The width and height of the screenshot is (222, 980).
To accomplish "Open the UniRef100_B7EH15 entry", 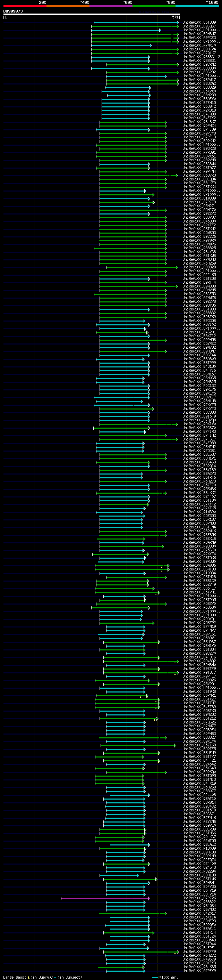I will click(199, 103).
